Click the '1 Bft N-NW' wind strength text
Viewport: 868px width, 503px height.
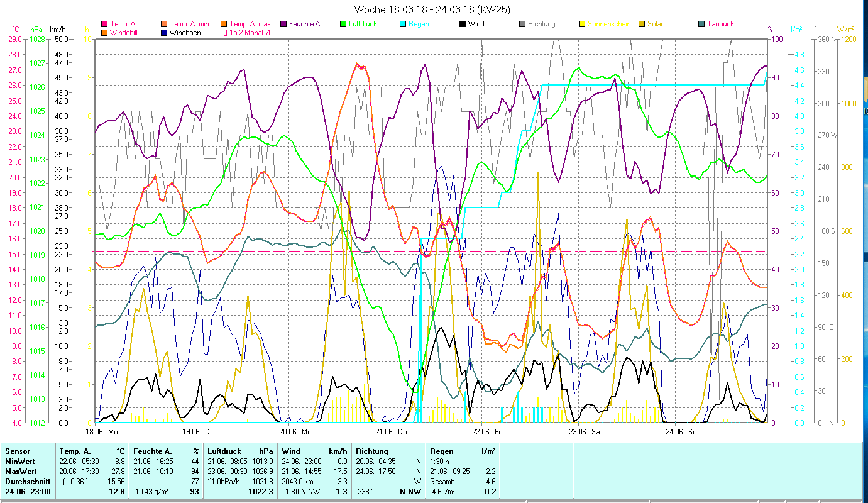point(304,492)
